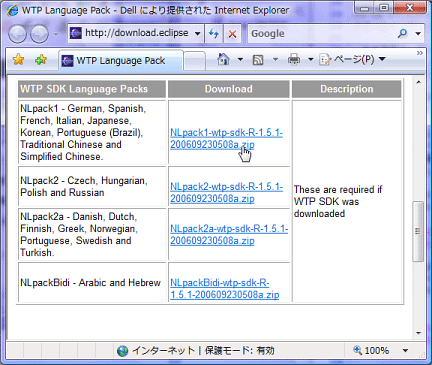The width and height of the screenshot is (432, 365).
Task: Click the page scrollbar down arrow
Action: pos(419,333)
